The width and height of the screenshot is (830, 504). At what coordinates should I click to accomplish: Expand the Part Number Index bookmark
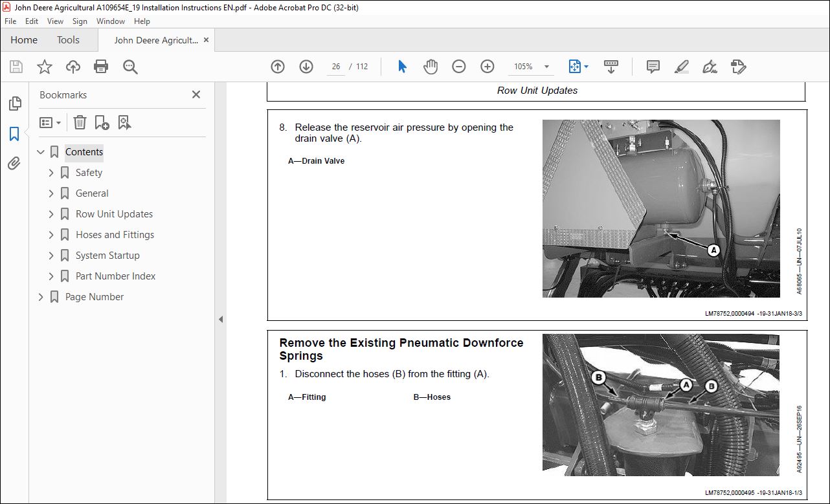coord(51,276)
